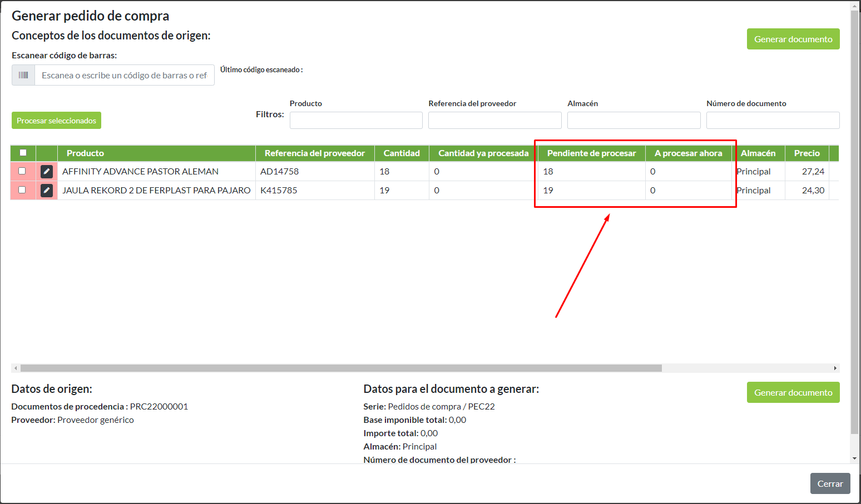Click the Número de documento filter field
This screenshot has height=504, width=861.
[773, 121]
